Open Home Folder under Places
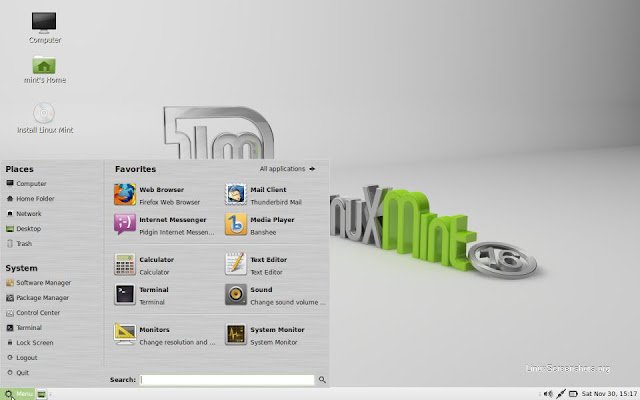 (30, 199)
